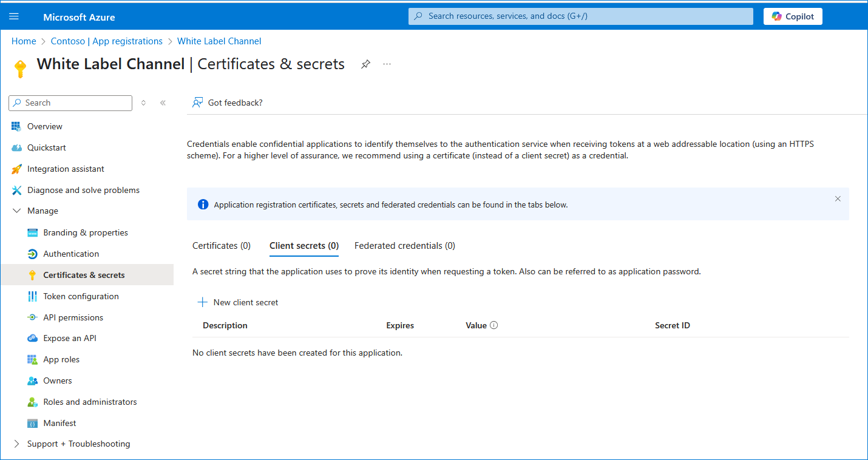Open the ellipsis more options menu
This screenshot has height=460, width=868.
387,64
